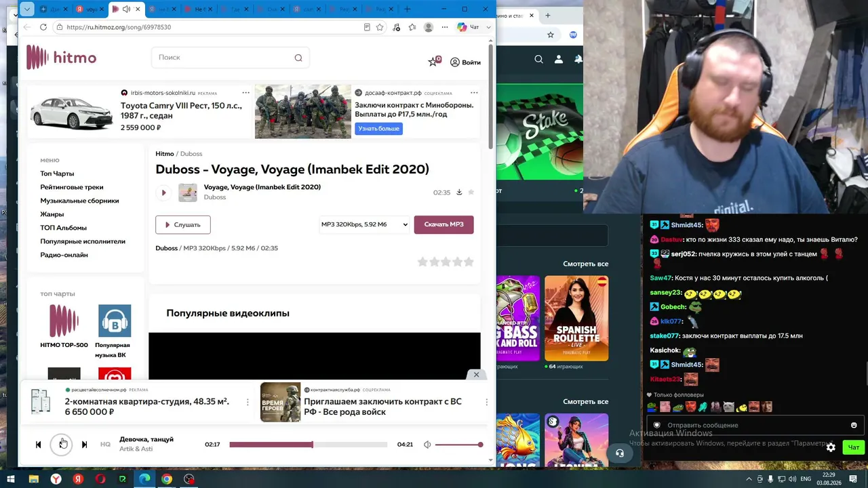Screen dimensions: 868x488
Task: Close the bottom ad banner
Action: click(476, 374)
